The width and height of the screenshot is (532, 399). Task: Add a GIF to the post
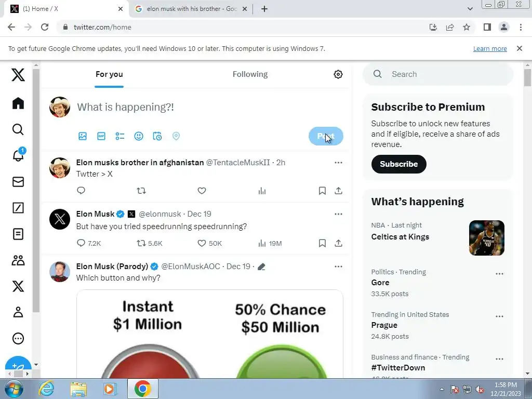click(x=101, y=136)
